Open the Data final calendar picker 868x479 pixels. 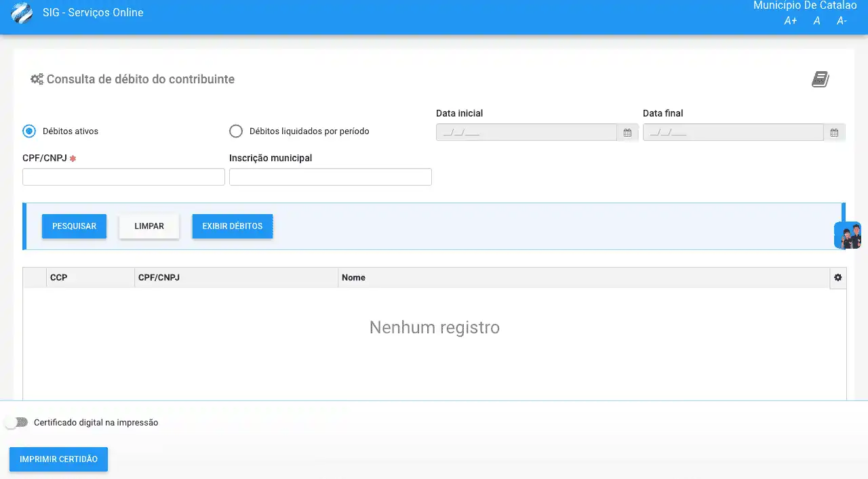click(x=834, y=133)
